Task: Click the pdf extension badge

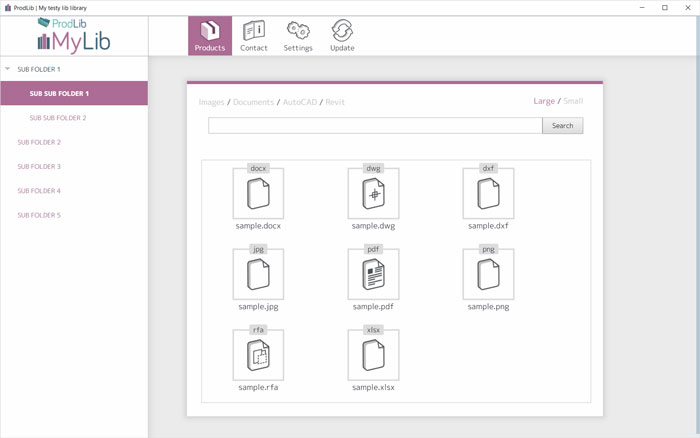Action: tap(373, 249)
